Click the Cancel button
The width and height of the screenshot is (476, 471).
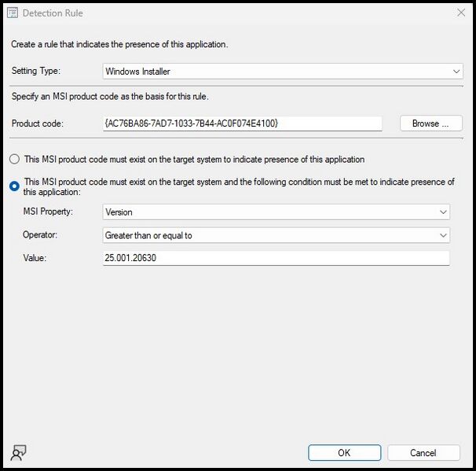(x=423, y=453)
